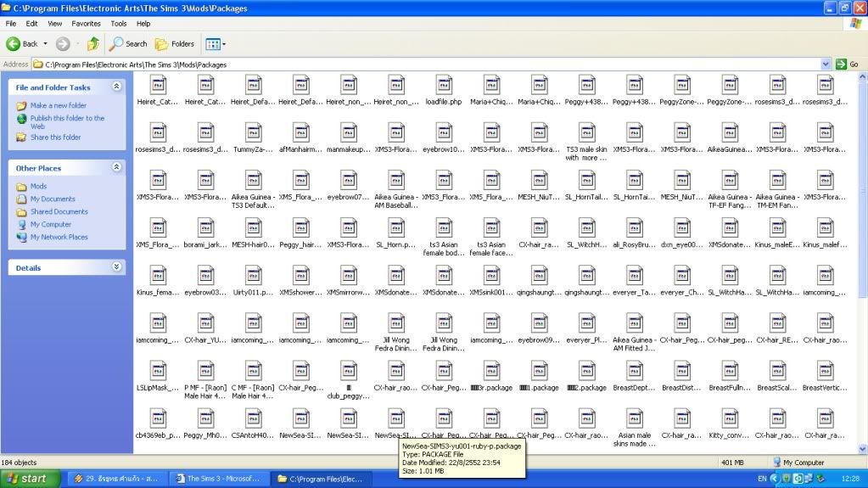Click Make a new folder link
The height and width of the screenshot is (488, 868).
59,105
